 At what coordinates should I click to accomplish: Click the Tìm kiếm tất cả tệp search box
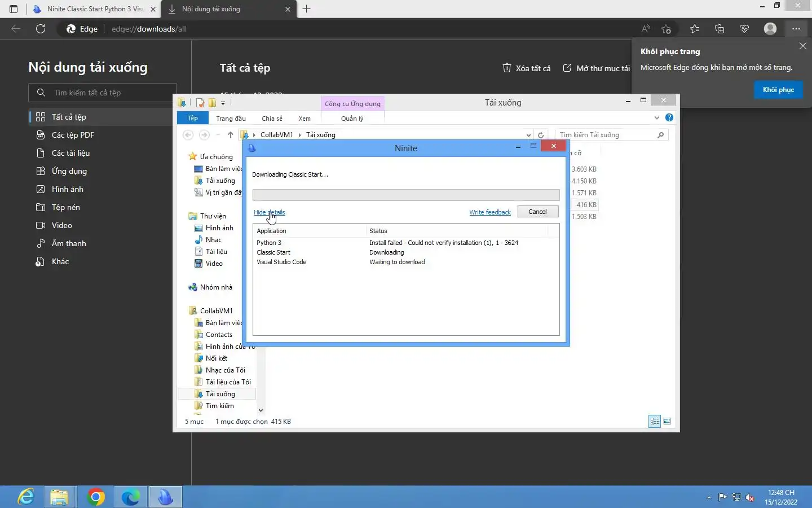coord(103,93)
